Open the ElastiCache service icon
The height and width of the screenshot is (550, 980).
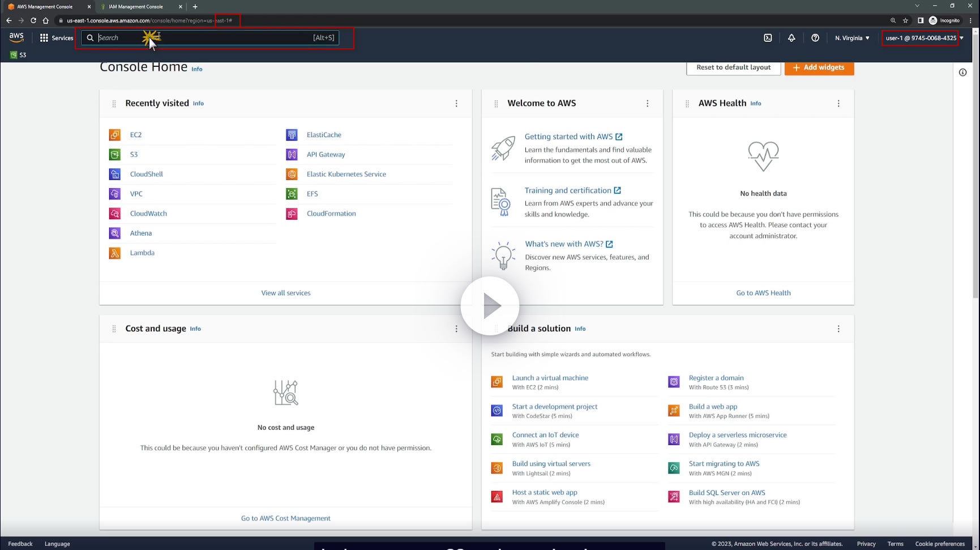pos(292,135)
